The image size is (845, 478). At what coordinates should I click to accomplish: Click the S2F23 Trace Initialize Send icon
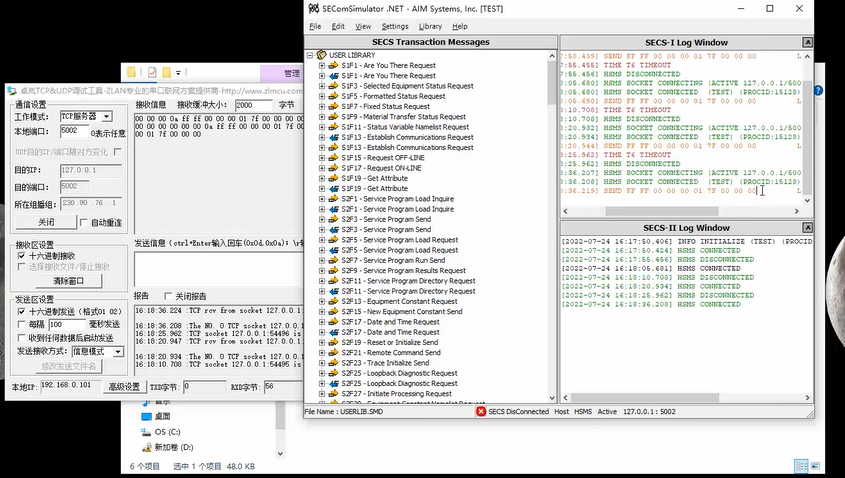(334, 363)
